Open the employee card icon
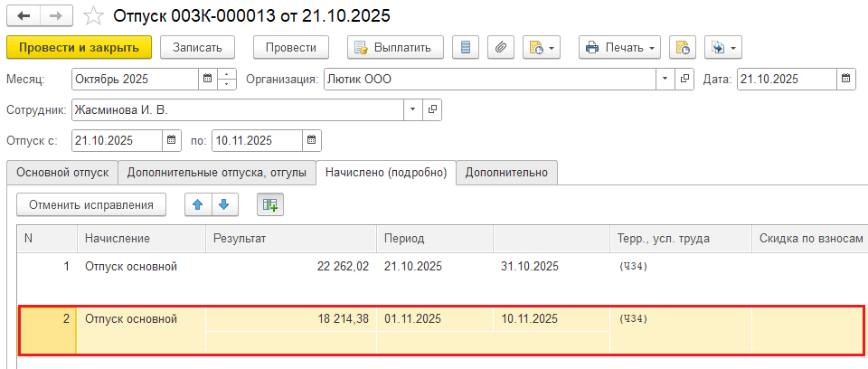Screen dimensions: 868x369 pos(432,110)
